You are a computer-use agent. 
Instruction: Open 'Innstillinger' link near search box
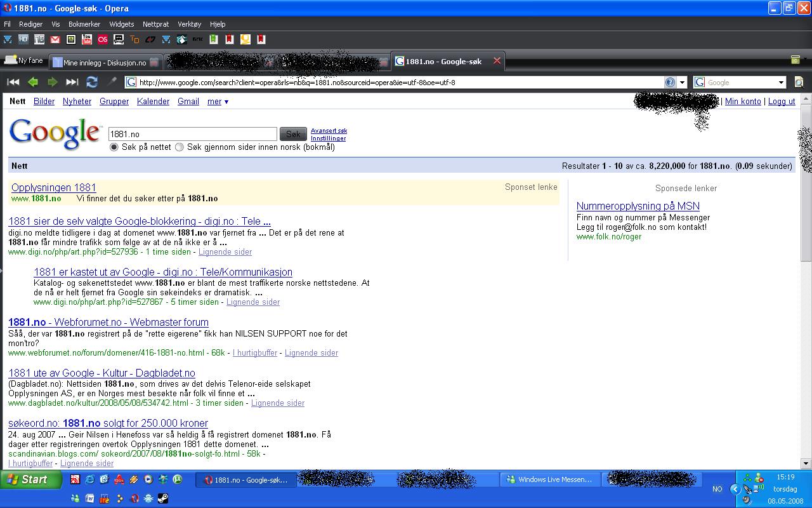[x=328, y=138]
